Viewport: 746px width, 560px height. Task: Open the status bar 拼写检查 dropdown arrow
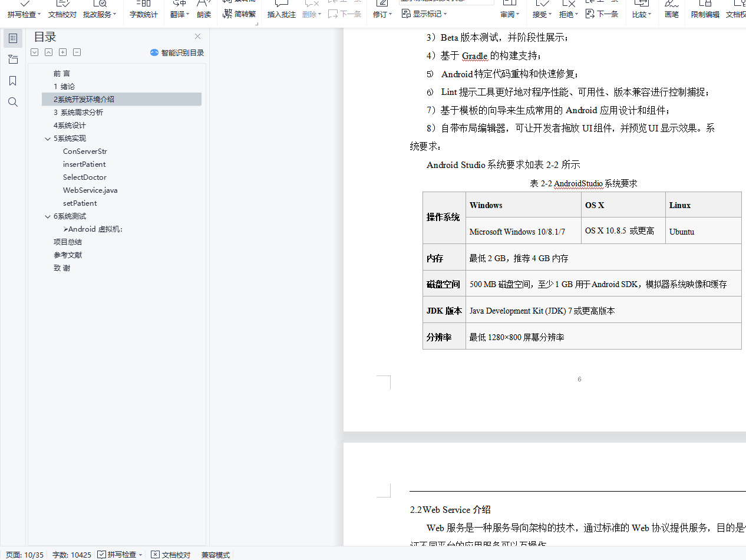[140, 555]
